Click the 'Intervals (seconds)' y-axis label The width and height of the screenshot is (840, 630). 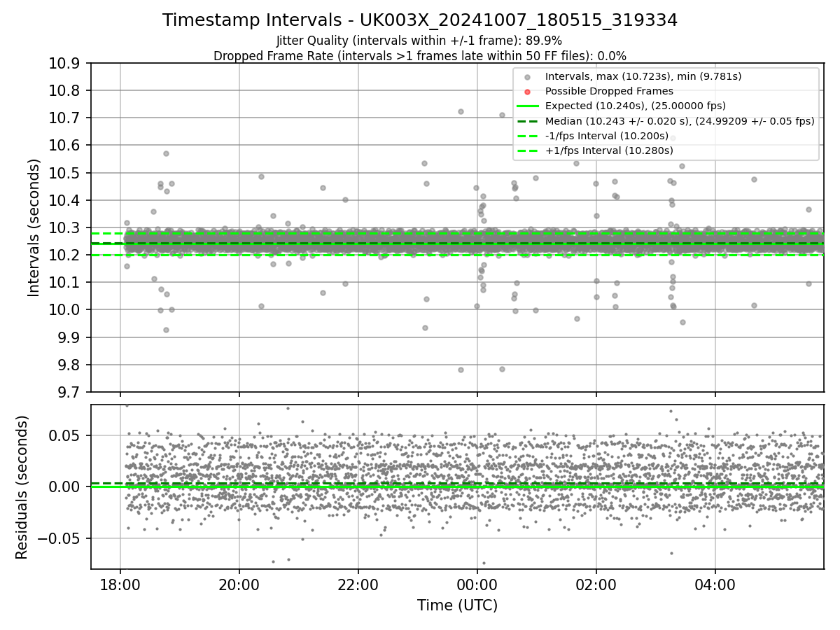tap(34, 227)
